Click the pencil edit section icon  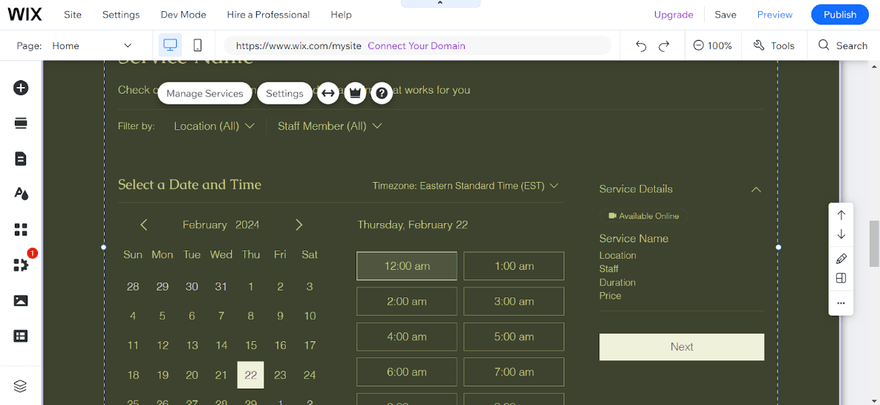click(x=841, y=259)
